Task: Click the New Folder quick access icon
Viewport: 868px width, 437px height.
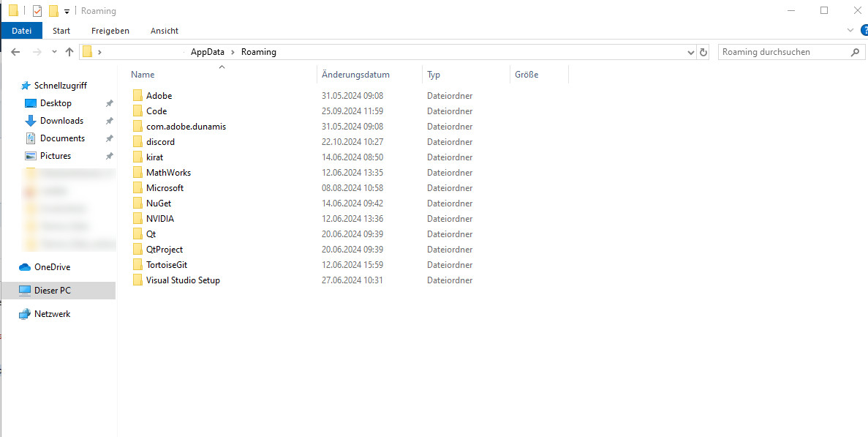Action: [x=53, y=10]
